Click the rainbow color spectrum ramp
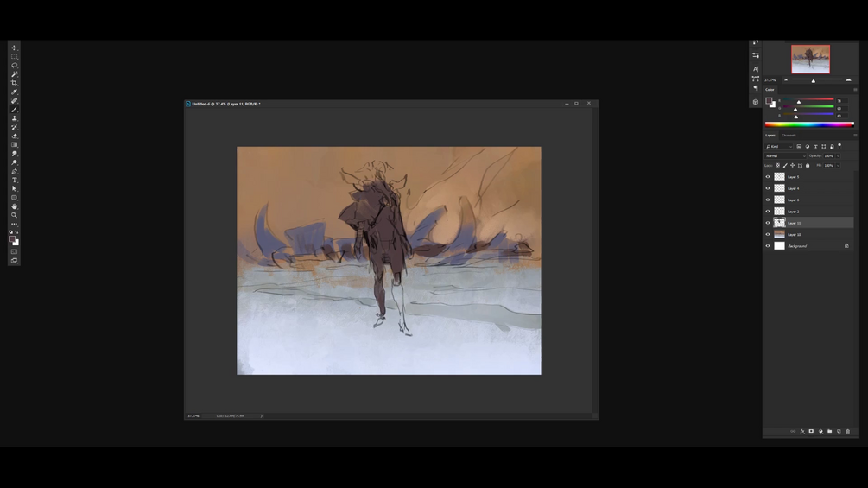Image resolution: width=868 pixels, height=488 pixels. click(x=809, y=124)
